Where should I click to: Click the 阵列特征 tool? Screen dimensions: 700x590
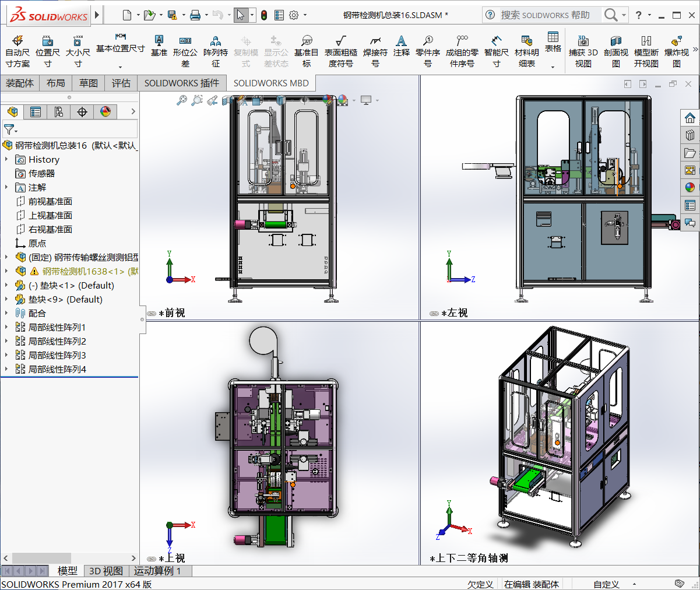coord(216,51)
